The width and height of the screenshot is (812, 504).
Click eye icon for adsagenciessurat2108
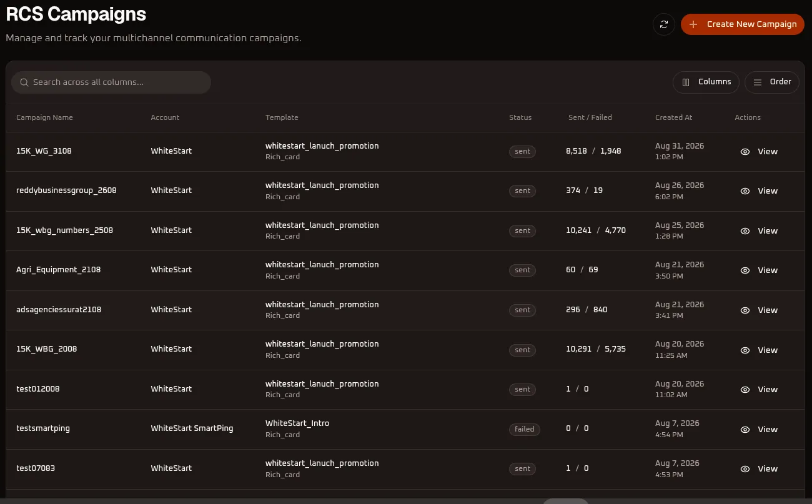(x=745, y=310)
